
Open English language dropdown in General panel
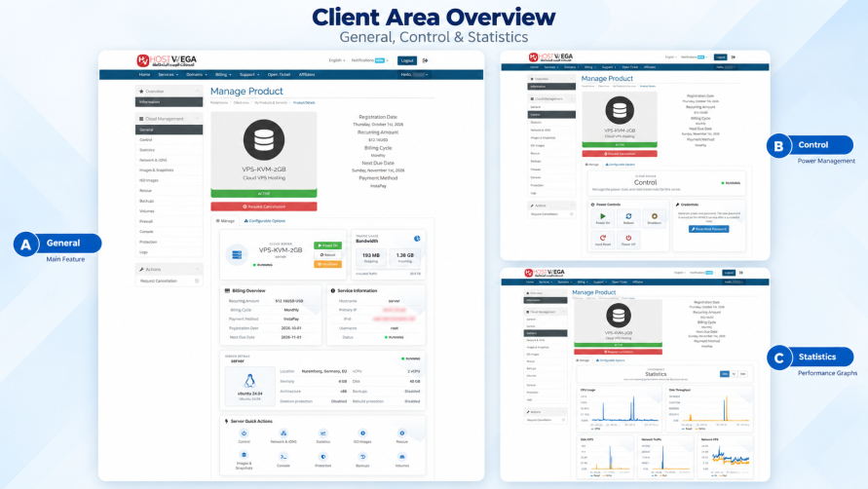(x=336, y=60)
